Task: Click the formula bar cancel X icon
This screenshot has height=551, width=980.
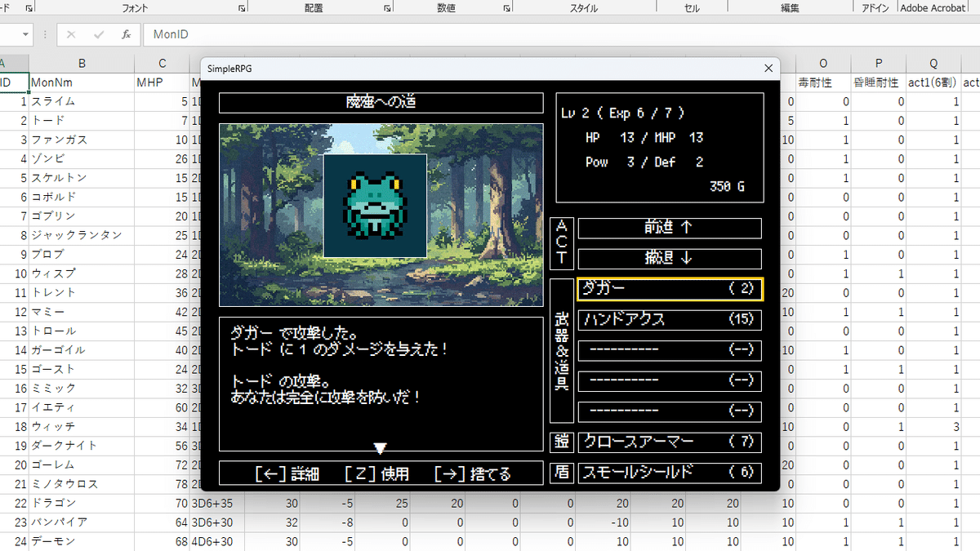Action: pyautogui.click(x=71, y=35)
